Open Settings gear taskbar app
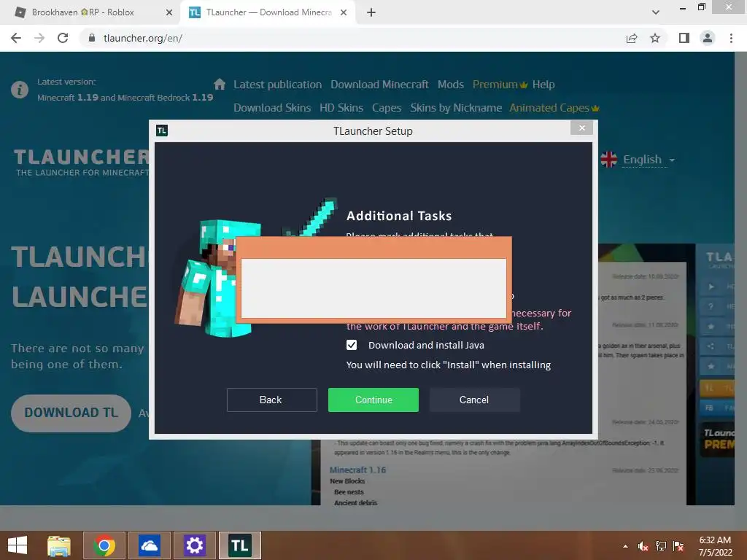Screen dimensions: 747x560 pyautogui.click(x=194, y=545)
